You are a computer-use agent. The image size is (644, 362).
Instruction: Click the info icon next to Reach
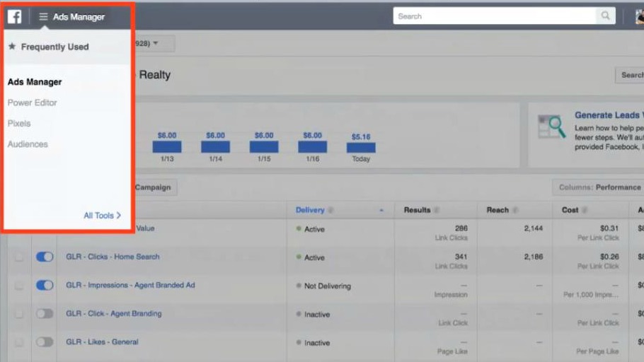coord(515,210)
